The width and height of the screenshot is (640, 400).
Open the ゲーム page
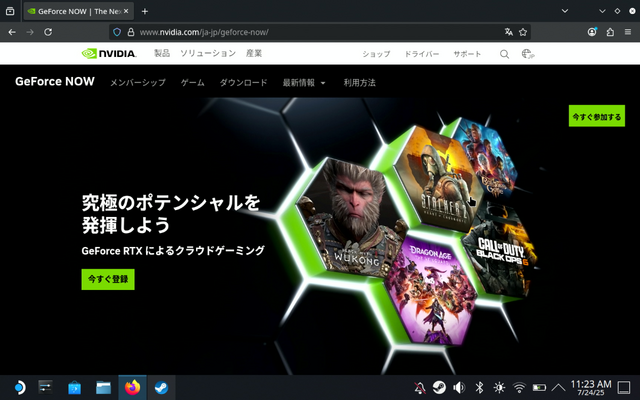coord(193,82)
